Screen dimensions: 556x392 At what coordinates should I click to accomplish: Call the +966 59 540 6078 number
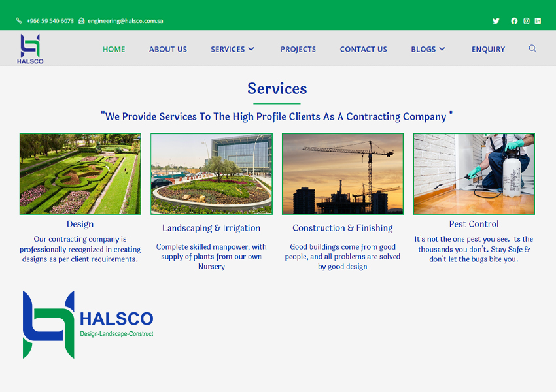(50, 21)
